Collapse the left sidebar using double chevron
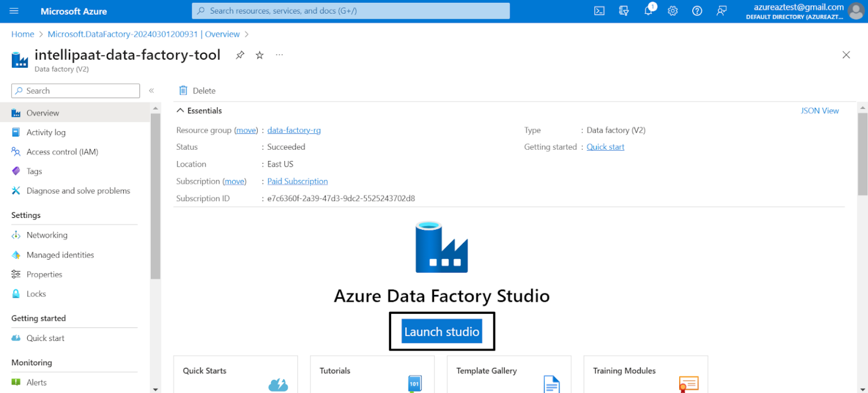 pos(151,90)
